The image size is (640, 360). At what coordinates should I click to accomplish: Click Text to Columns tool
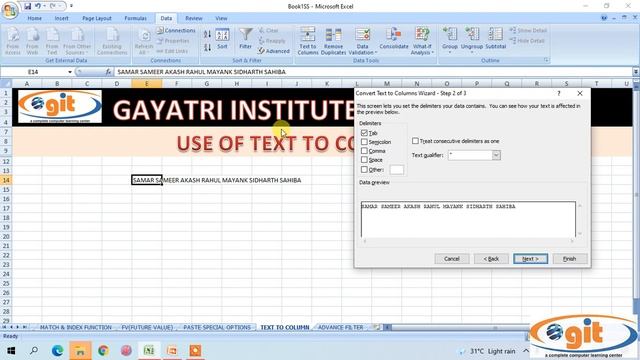point(307,41)
